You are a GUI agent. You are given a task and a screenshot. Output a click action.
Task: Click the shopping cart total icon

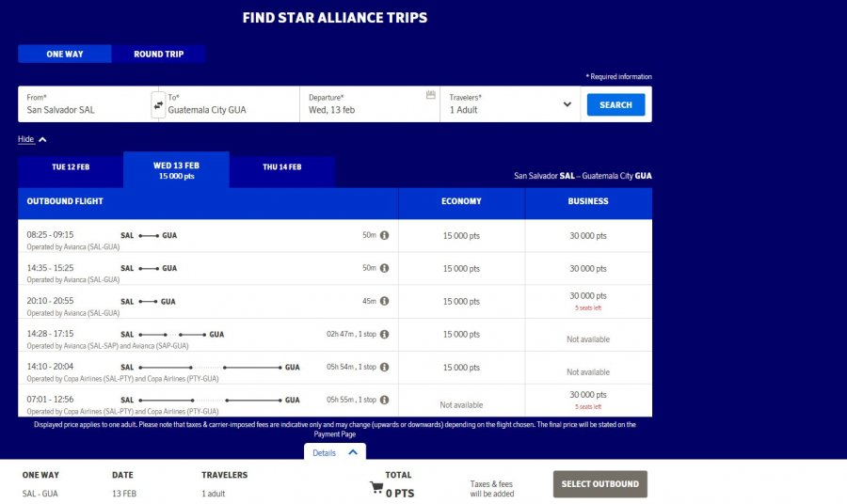point(376,487)
